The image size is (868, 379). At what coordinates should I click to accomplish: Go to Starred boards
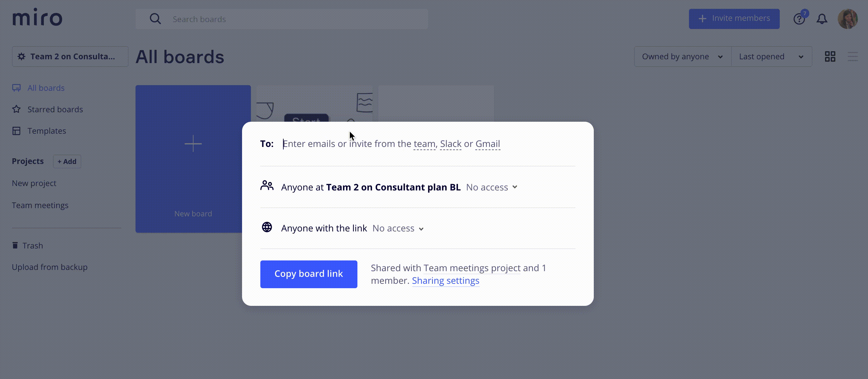[x=55, y=109]
